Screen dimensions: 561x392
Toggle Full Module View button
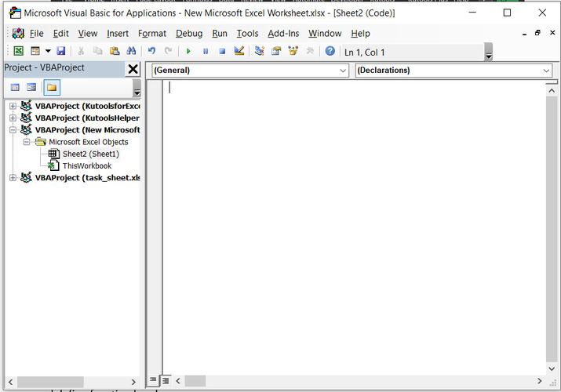coord(166,381)
